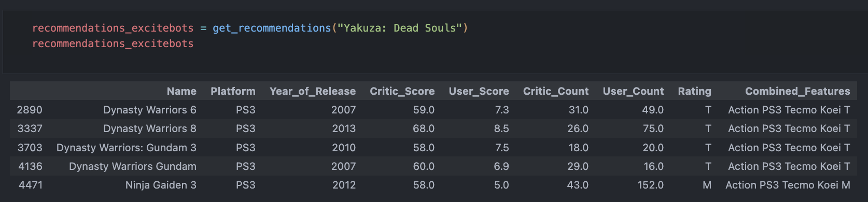Click the Year_of_Release column header
Viewport: 868px width, 202px height.
313,91
